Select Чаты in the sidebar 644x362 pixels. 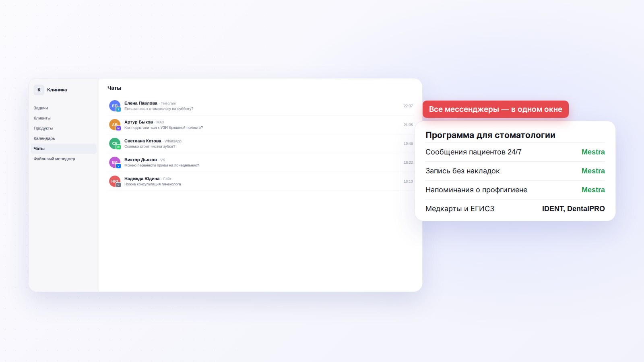coord(64,148)
